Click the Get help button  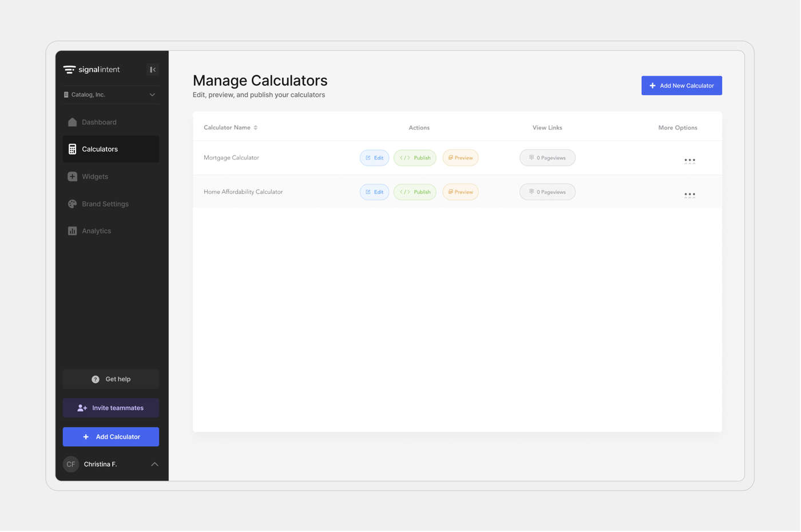pyautogui.click(x=111, y=379)
